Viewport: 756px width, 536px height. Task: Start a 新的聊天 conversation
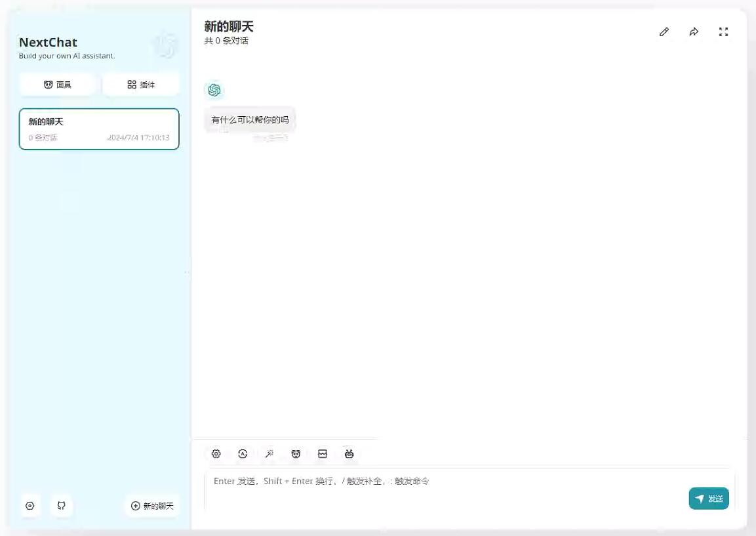tap(151, 505)
